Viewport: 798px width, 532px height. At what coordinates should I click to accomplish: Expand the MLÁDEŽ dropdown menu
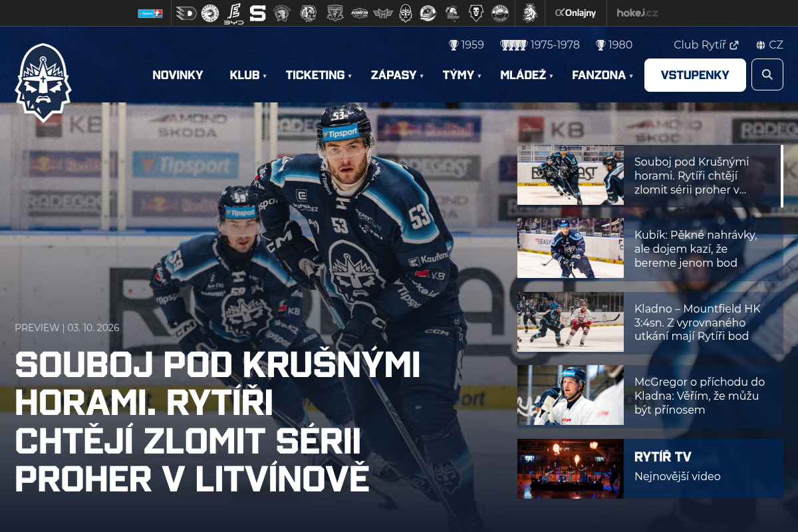(x=527, y=75)
